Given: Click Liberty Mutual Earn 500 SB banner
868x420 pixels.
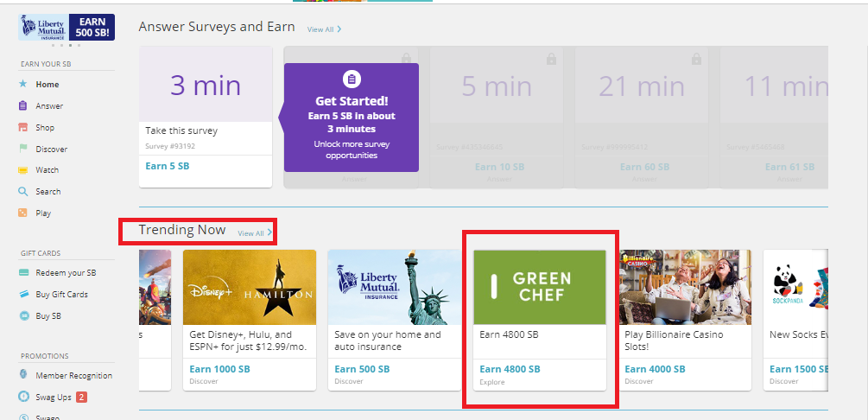Looking at the screenshot, I should pyautogui.click(x=67, y=27).
